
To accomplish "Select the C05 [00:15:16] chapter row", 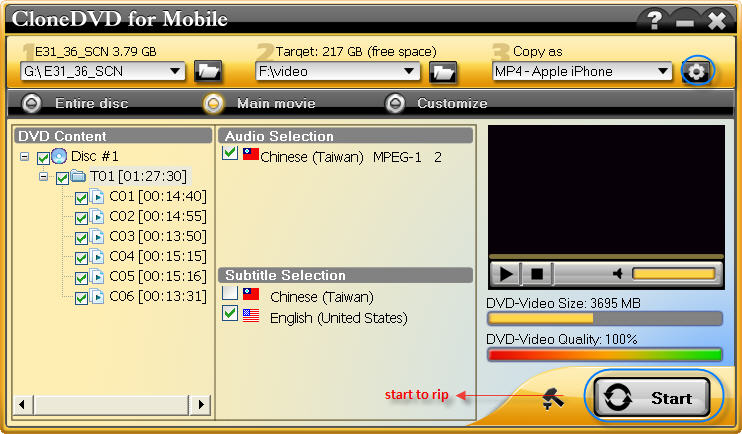I will click(158, 276).
